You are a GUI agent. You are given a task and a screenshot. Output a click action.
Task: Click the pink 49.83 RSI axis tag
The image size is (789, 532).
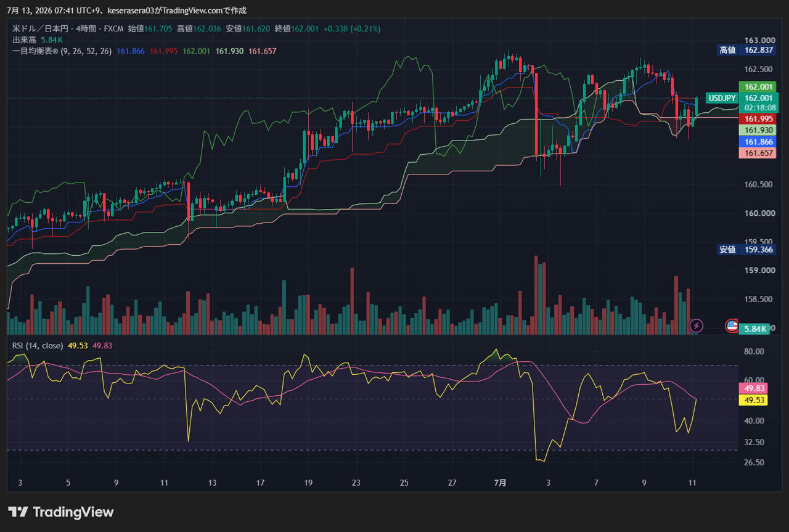[754, 388]
